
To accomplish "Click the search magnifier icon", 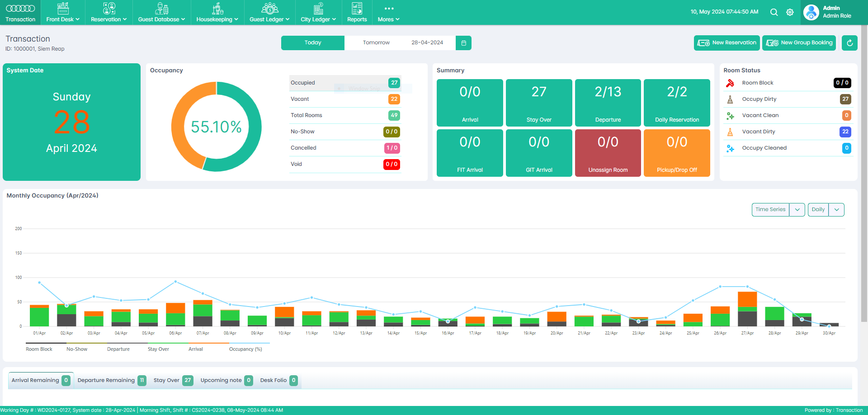I will [774, 12].
